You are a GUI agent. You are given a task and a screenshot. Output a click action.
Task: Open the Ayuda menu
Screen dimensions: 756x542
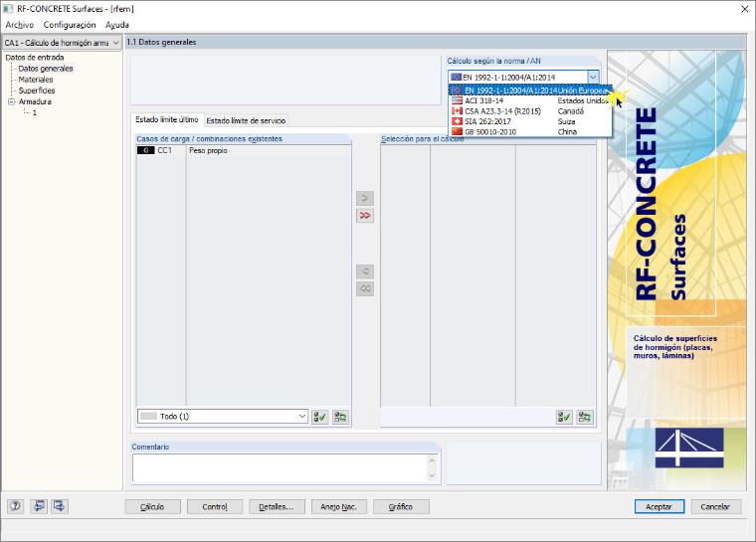coord(117,25)
